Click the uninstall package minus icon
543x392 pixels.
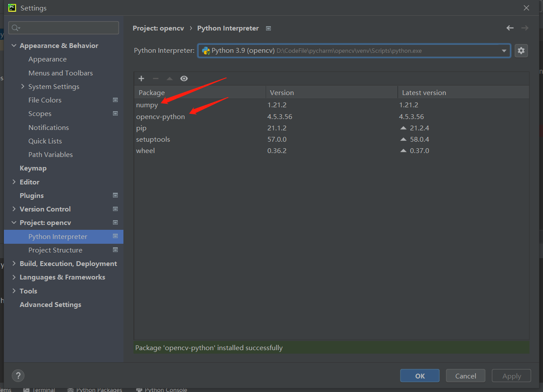click(156, 78)
